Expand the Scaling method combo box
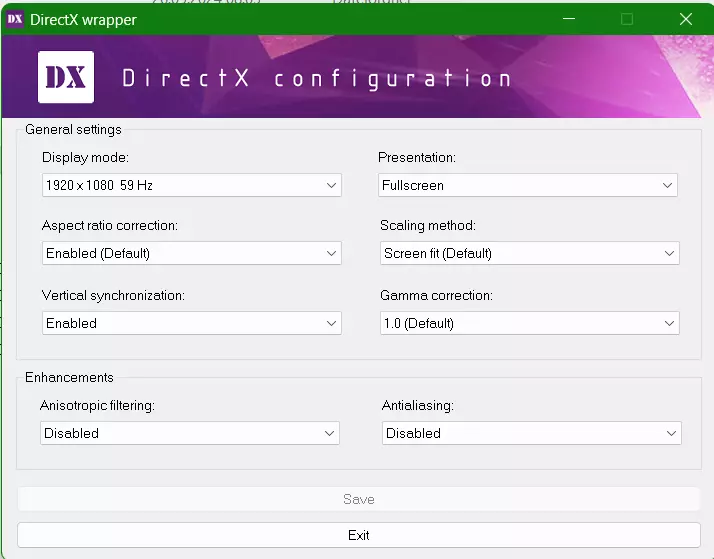 [530, 253]
